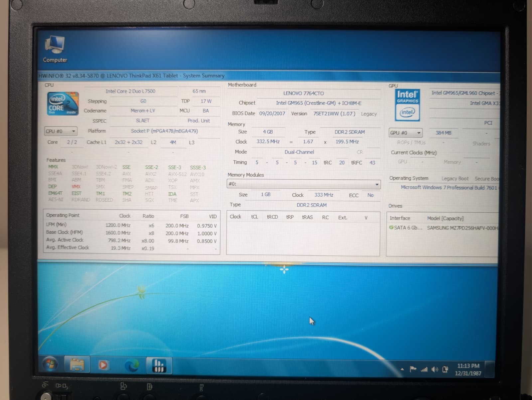Select the Intel Core 2 Duo L7500 field
Viewport: 532px width, 400px height.
(x=130, y=91)
